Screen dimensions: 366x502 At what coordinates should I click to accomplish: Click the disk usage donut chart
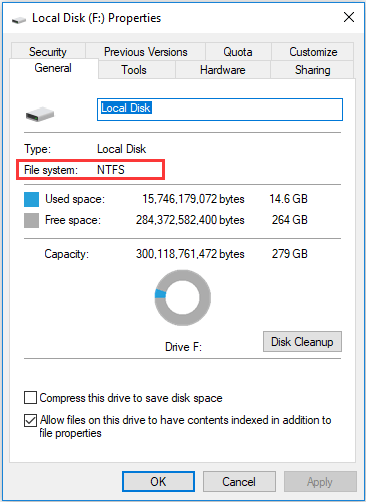pyautogui.click(x=183, y=298)
